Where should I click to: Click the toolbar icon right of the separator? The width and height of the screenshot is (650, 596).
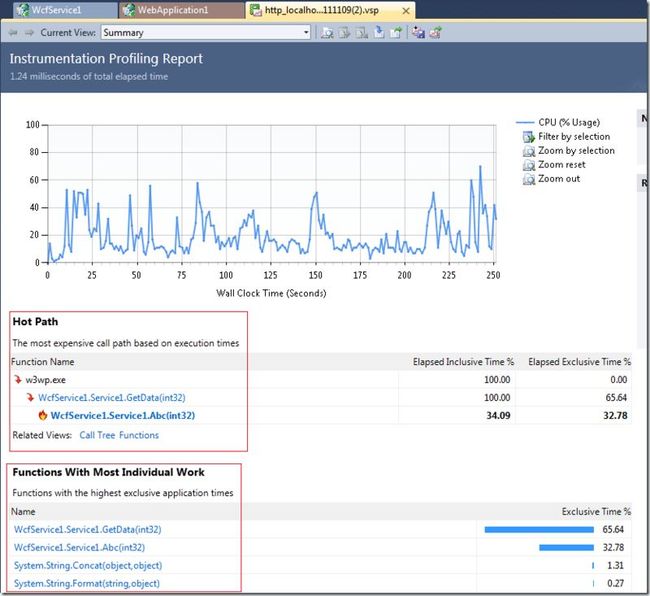tap(418, 32)
